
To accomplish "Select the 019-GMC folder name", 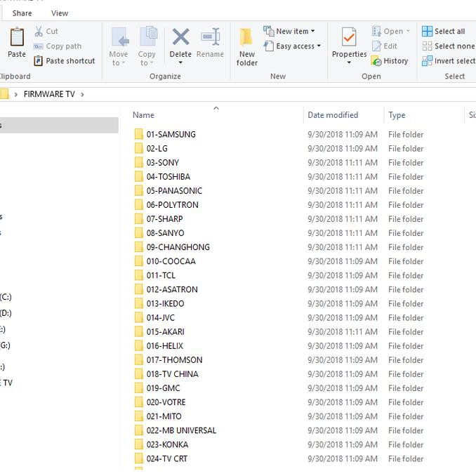I will pos(164,388).
